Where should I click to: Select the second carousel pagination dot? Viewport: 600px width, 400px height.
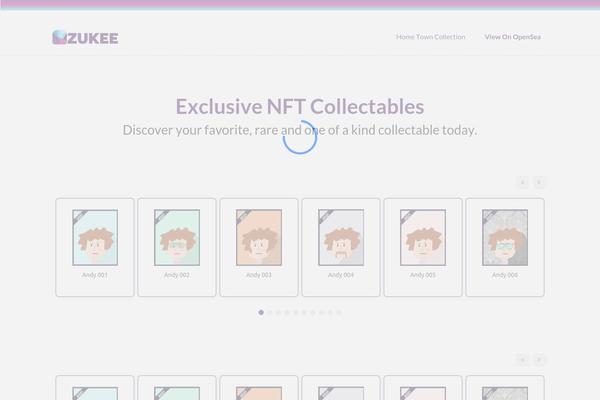tap(270, 312)
